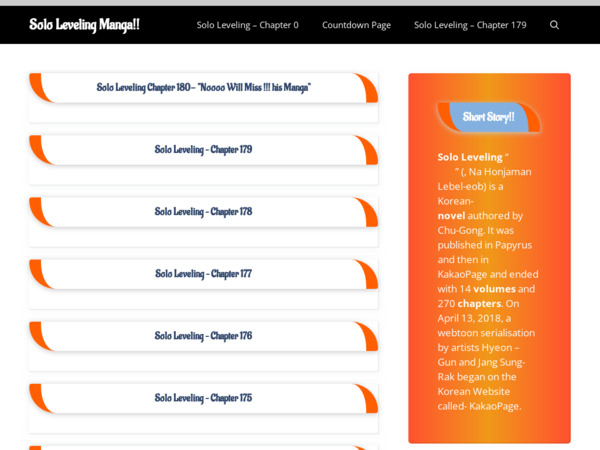Click the bold word 'volumes' in sidebar
Viewport: 600px width, 450px height.
point(494,289)
